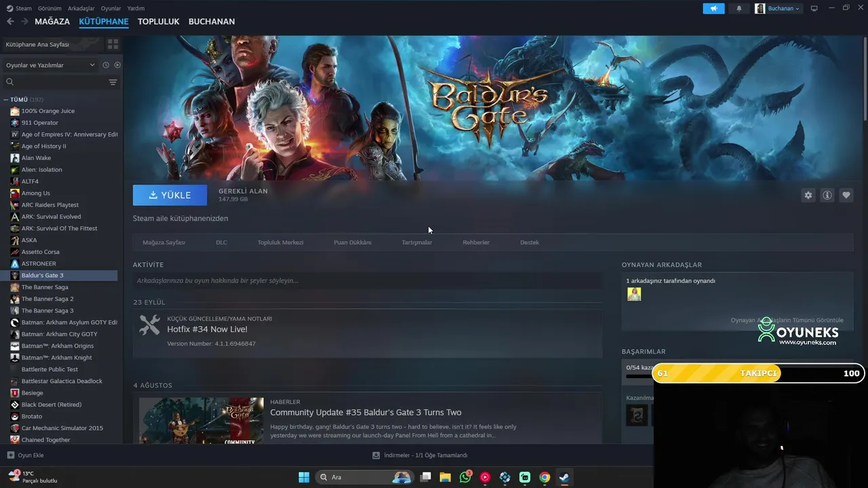This screenshot has height=488, width=868.
Task: Open the Arkadaşlar menu
Action: 81,8
